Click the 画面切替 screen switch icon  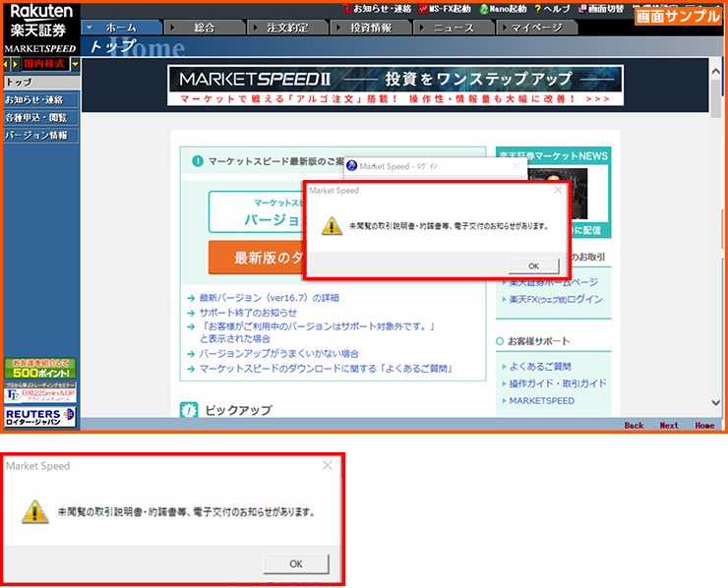[x=601, y=9]
